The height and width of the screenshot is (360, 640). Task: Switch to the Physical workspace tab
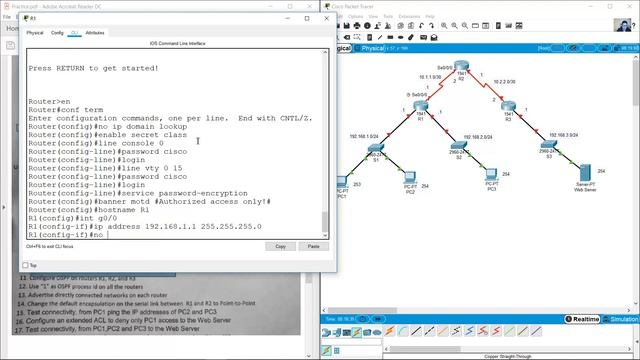(370, 48)
